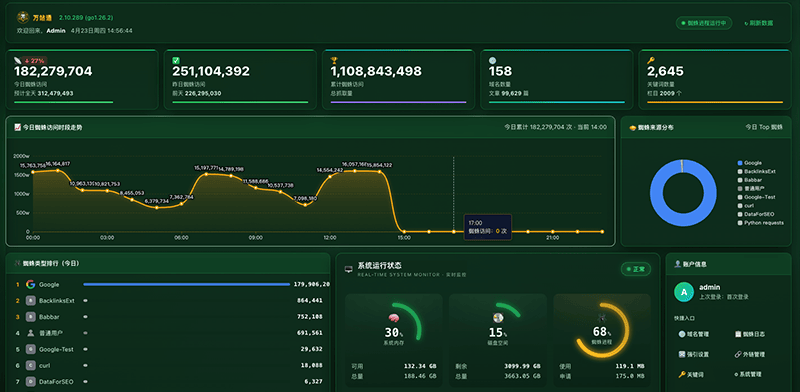
Task: Toggle the Google-Test series in the donut legend
Action: click(756, 197)
